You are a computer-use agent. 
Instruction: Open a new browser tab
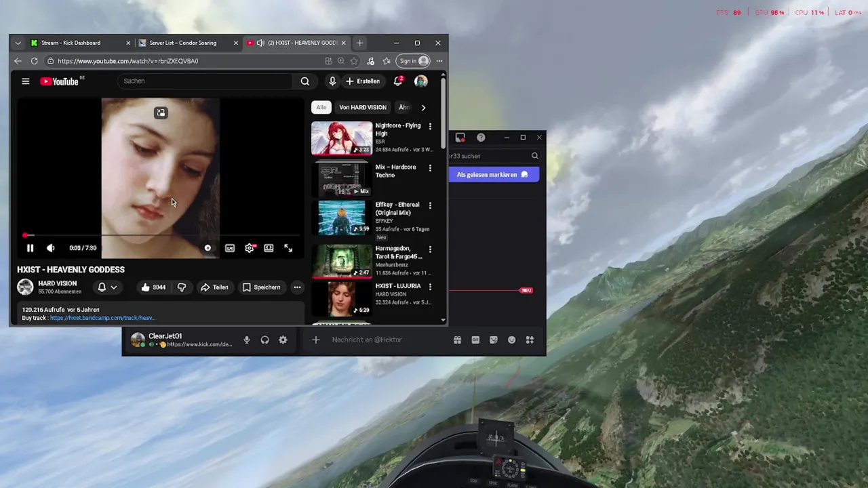click(x=360, y=43)
